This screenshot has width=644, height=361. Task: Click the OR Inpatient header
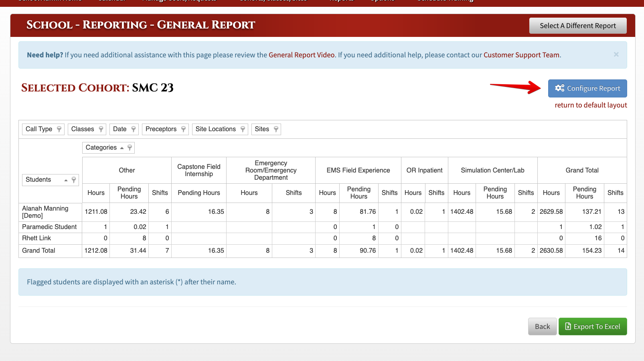click(x=425, y=170)
